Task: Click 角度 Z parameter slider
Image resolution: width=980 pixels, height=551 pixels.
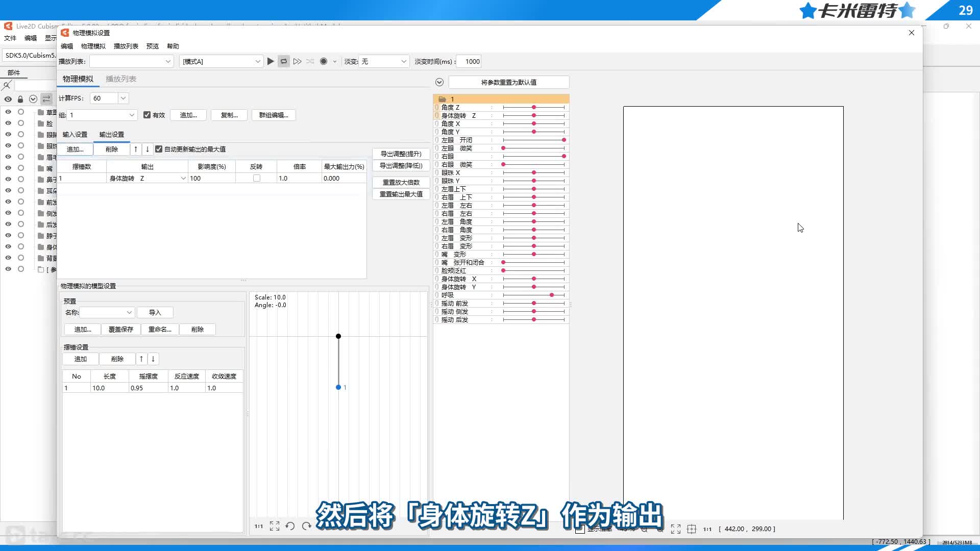Action: point(534,107)
